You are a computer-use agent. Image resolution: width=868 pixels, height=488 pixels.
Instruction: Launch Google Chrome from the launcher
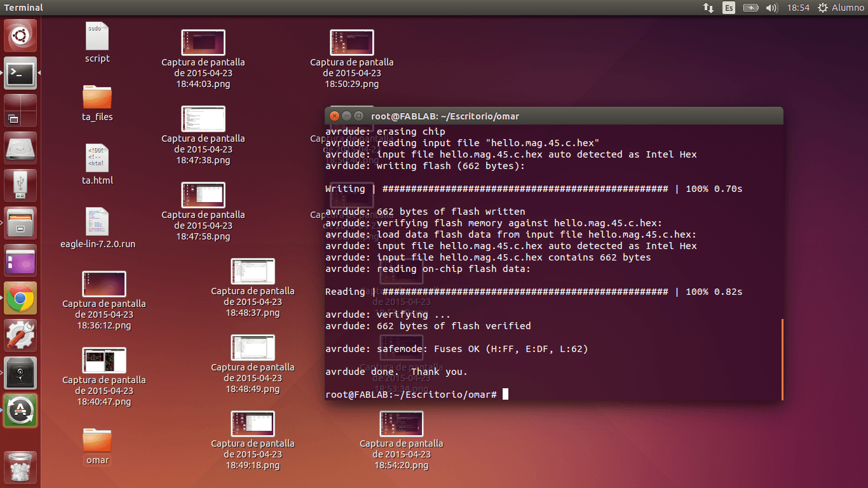20,298
